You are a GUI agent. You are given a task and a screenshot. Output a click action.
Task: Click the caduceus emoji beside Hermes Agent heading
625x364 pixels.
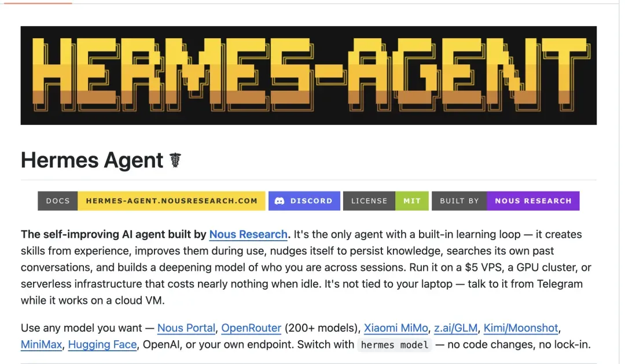tap(175, 160)
